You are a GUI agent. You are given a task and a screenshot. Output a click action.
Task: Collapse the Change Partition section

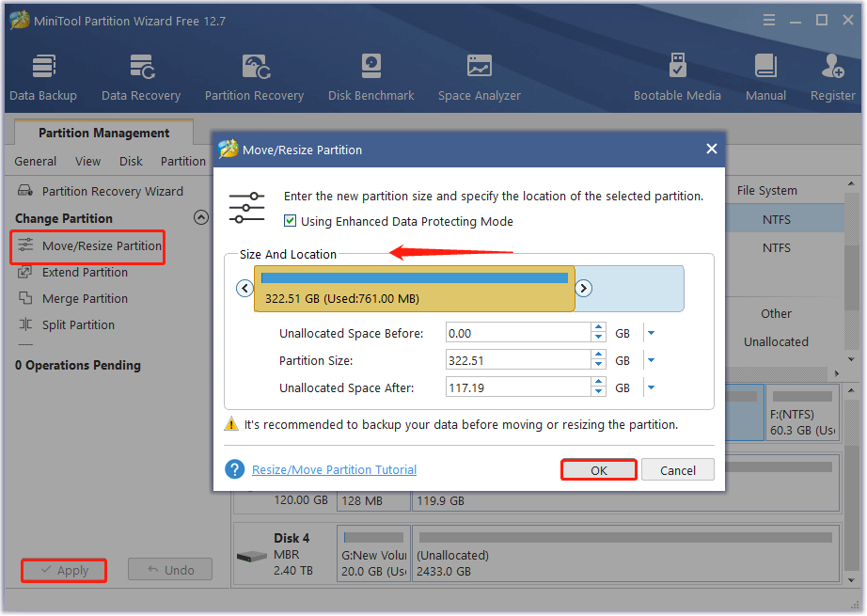click(201, 217)
